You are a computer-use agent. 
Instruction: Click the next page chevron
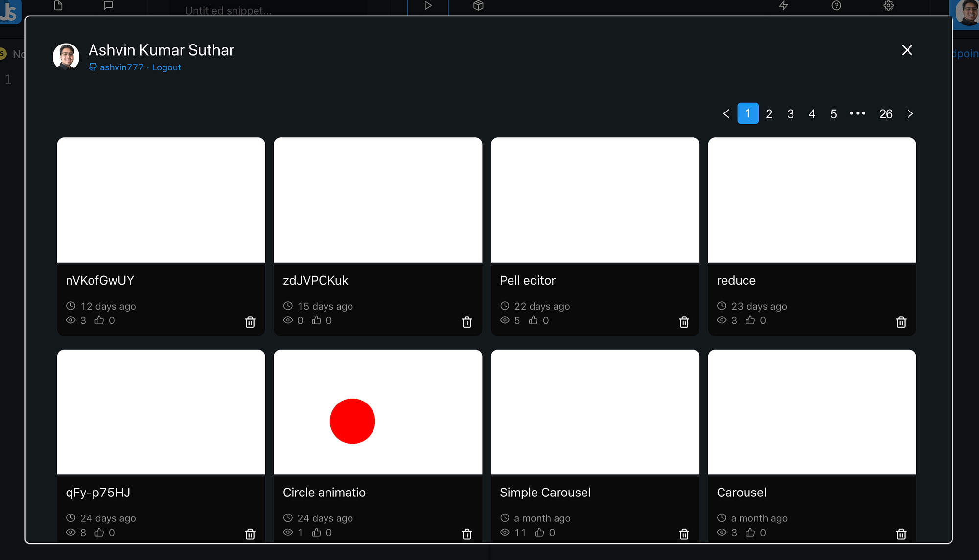(910, 113)
